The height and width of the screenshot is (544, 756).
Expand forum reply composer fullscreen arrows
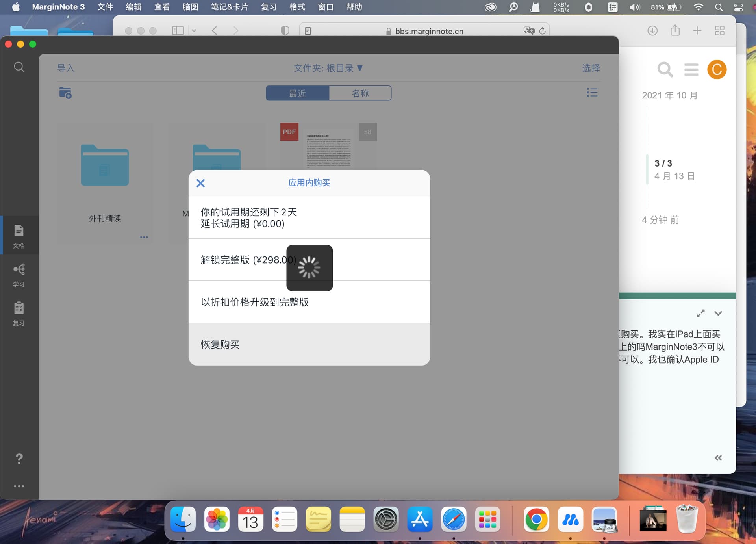pos(700,314)
